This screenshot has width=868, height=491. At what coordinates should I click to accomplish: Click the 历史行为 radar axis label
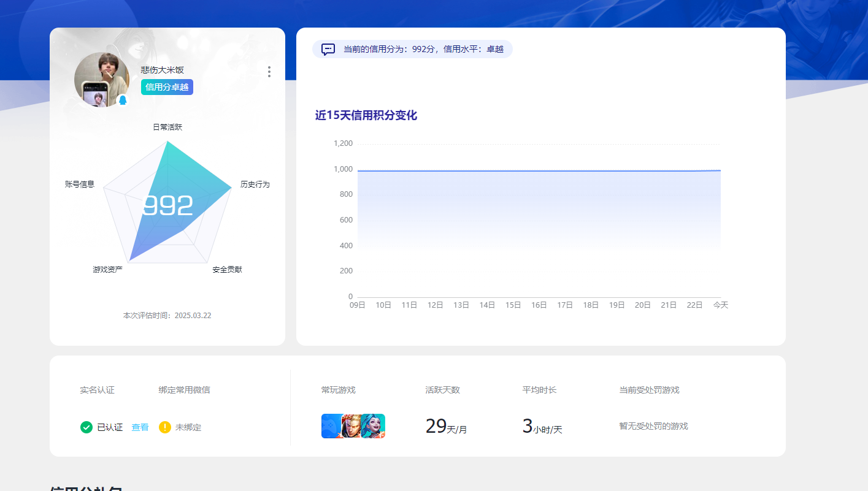pos(255,184)
